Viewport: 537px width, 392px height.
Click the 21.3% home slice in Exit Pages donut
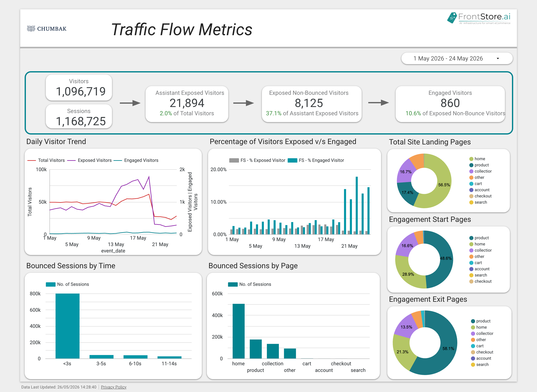[x=403, y=352]
